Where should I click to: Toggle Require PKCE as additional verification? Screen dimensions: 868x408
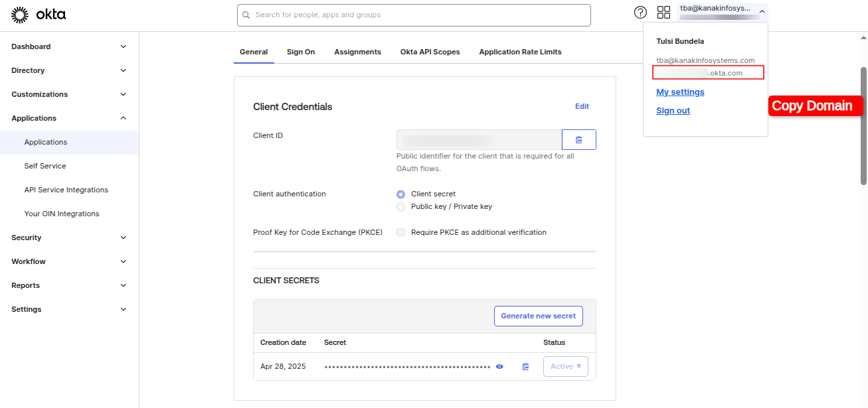pos(400,232)
